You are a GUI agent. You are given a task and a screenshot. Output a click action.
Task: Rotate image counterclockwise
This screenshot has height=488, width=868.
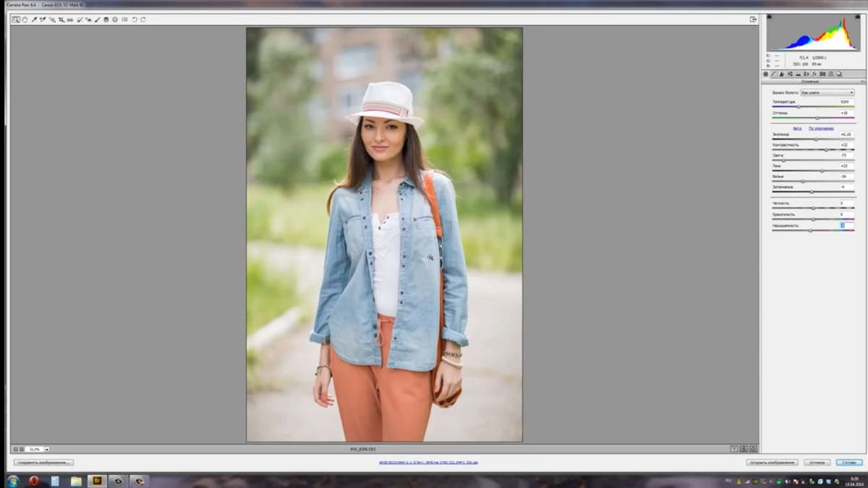pos(134,20)
